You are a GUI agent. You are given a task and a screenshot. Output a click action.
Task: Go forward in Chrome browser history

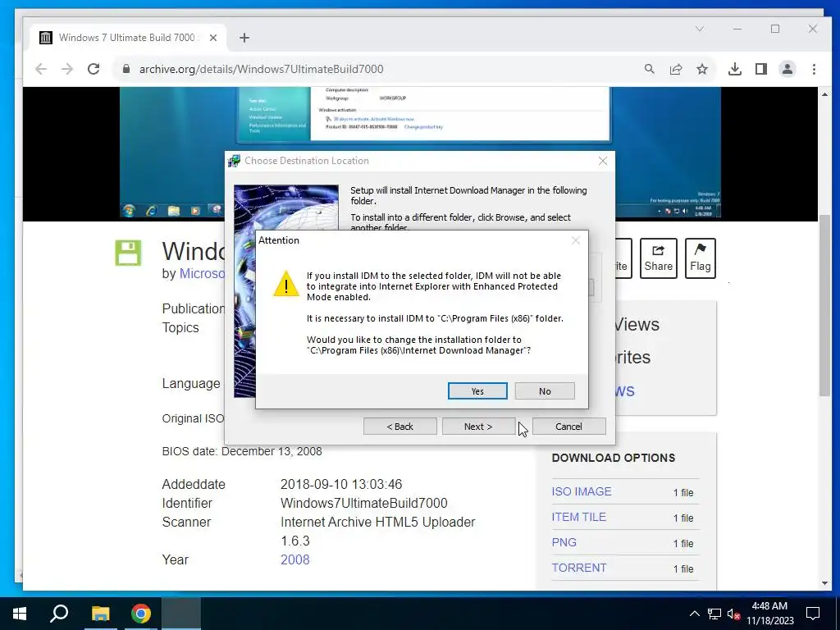(67, 69)
